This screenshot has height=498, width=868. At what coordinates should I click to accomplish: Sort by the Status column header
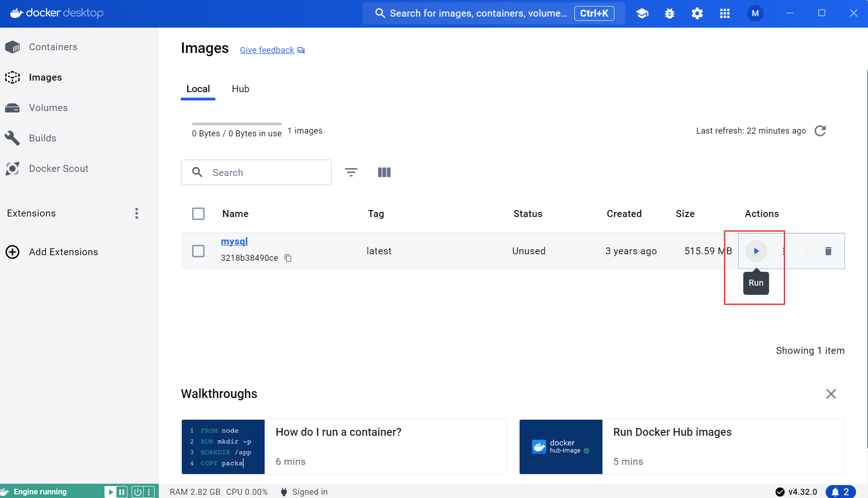528,214
